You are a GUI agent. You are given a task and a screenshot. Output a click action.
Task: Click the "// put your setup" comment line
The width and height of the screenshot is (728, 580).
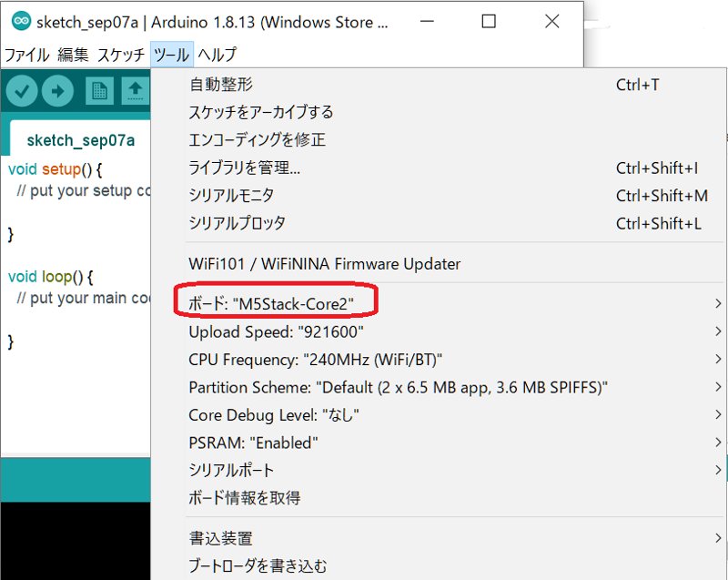click(x=84, y=191)
